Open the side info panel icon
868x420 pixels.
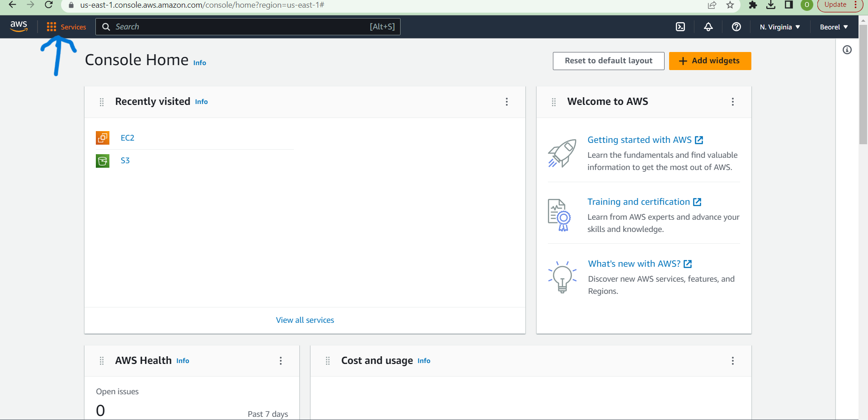coord(847,50)
